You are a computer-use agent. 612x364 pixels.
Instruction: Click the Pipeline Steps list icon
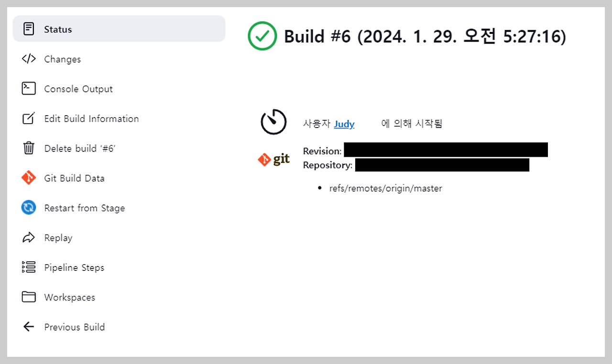pyautogui.click(x=29, y=267)
